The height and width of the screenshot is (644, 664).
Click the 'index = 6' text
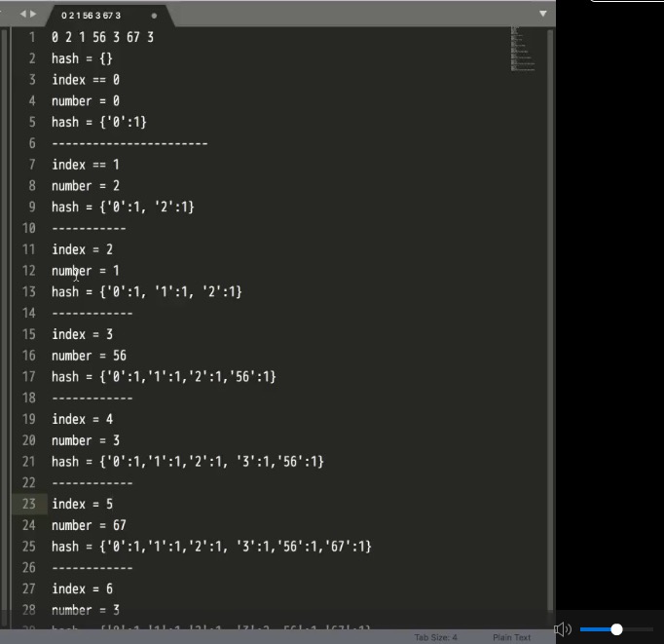(x=82, y=588)
